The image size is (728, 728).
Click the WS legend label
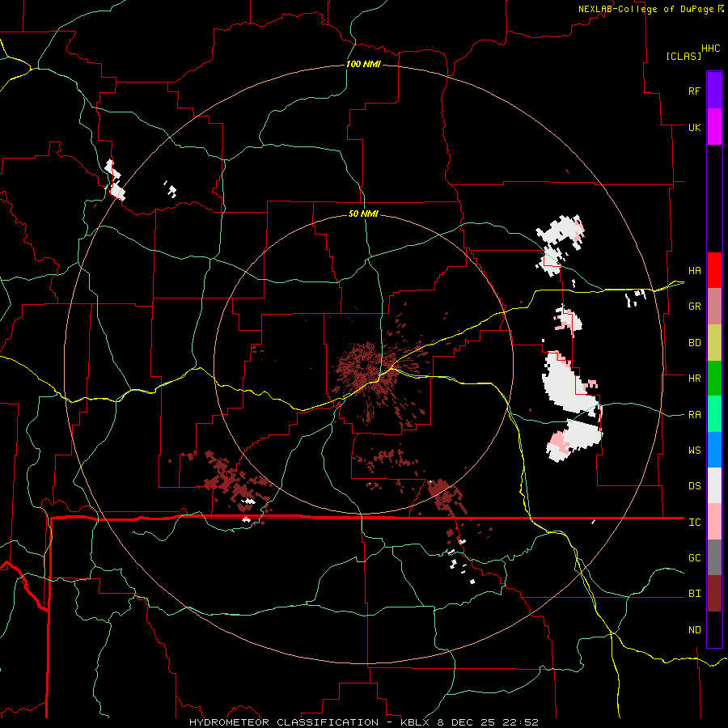(694, 451)
